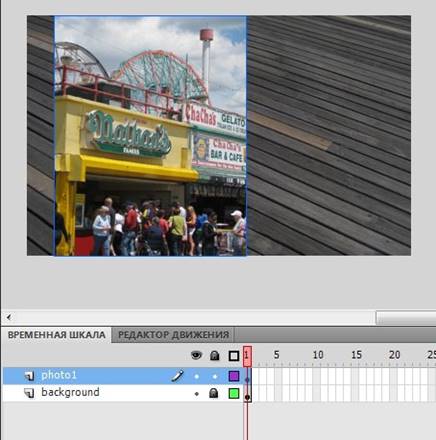Click the purple outline color swatch of photo1
This screenshot has height=440, width=436.
(234, 376)
